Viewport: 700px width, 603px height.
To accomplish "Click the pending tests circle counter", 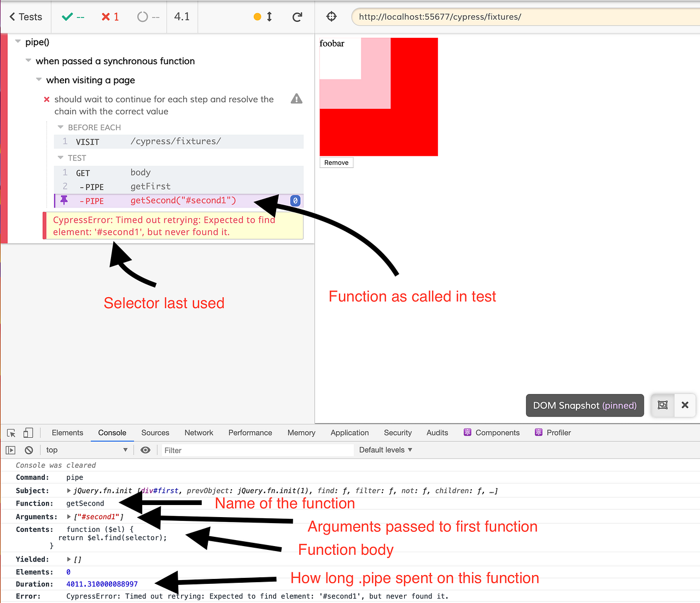I will point(148,17).
